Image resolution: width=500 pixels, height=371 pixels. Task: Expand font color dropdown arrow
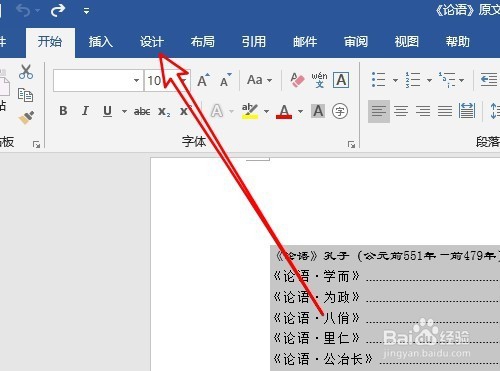[300, 111]
